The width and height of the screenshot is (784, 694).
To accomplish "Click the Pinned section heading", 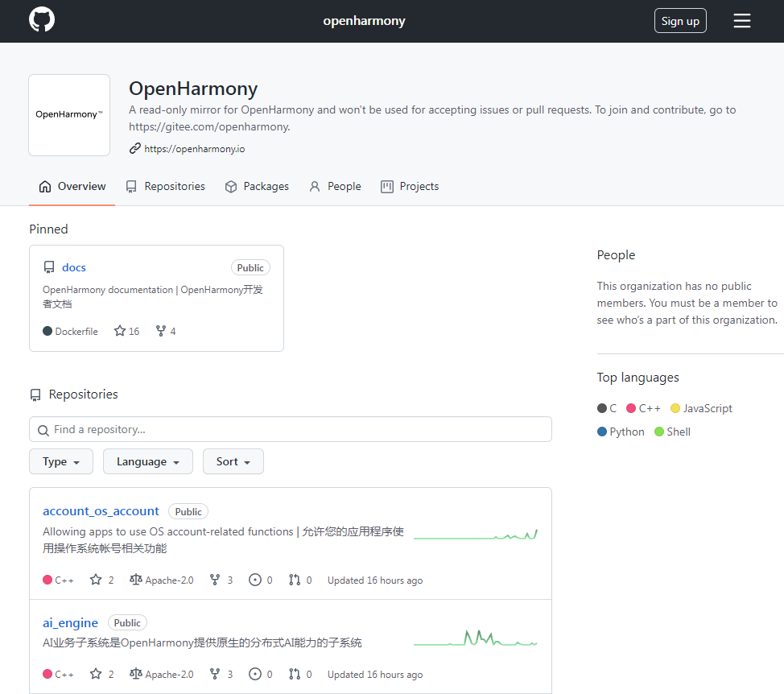I will pos(48,229).
